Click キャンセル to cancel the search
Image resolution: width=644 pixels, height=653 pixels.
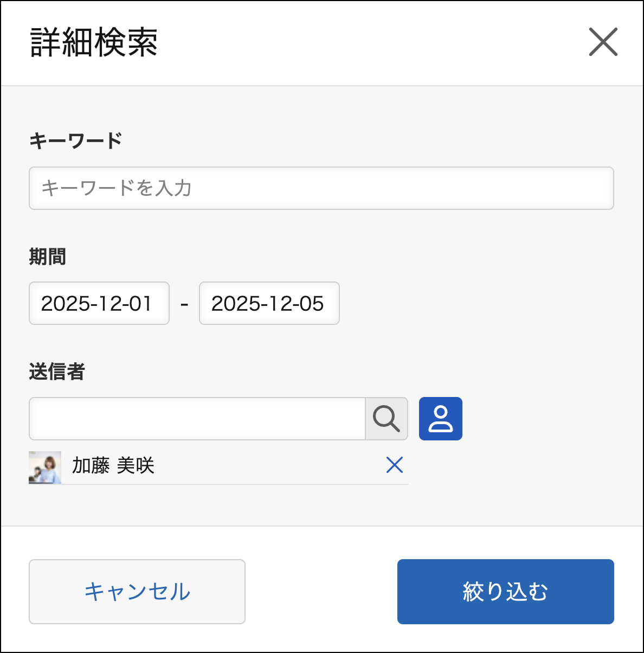137,591
